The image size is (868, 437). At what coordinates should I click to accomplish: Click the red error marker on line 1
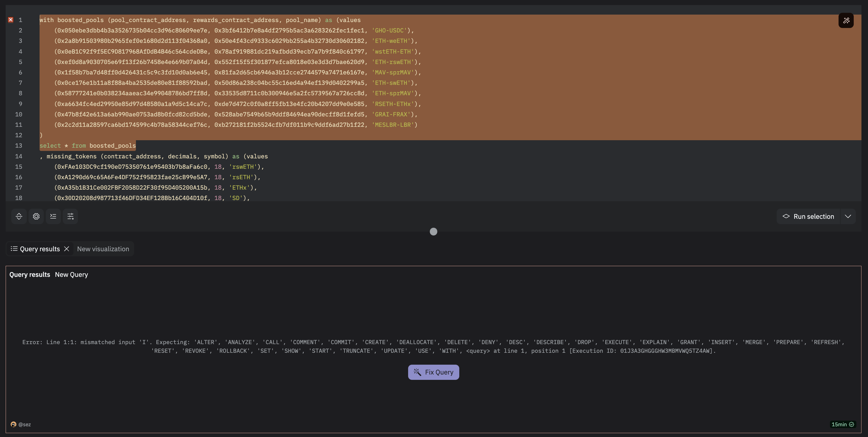[11, 20]
